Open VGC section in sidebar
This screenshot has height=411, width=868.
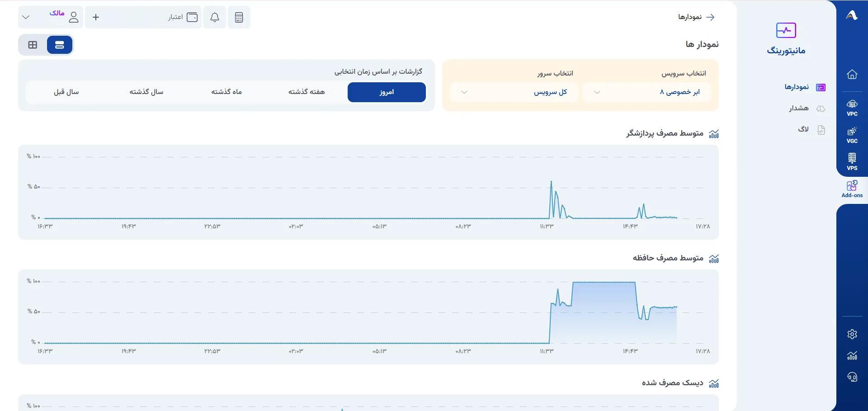(x=852, y=135)
